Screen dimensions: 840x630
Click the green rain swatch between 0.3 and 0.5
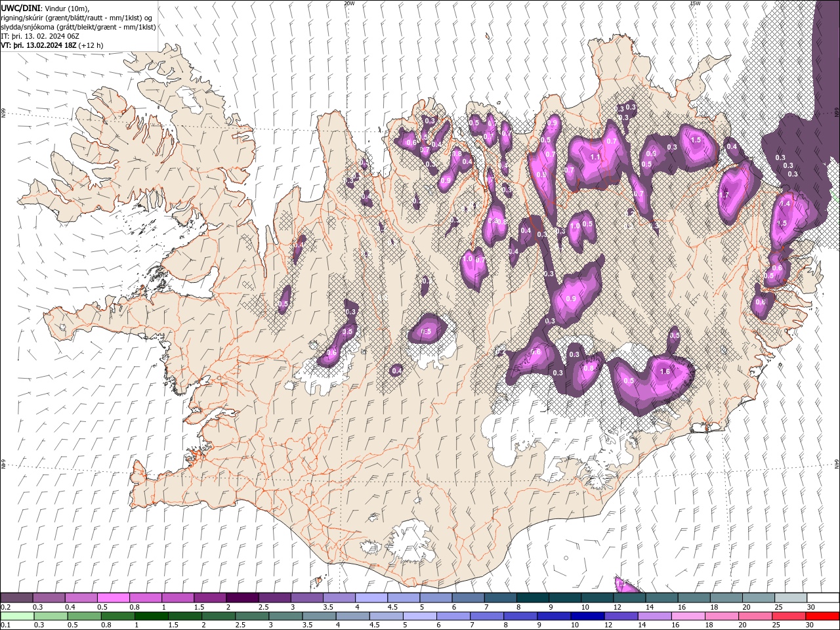[x=51, y=616]
